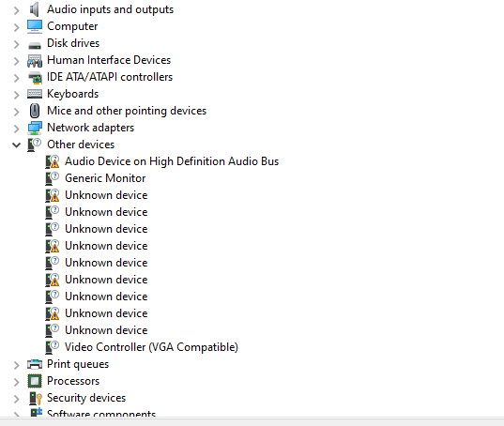The height and width of the screenshot is (426, 504).
Task: Click the Human Interface Devices icon
Action: (35, 60)
